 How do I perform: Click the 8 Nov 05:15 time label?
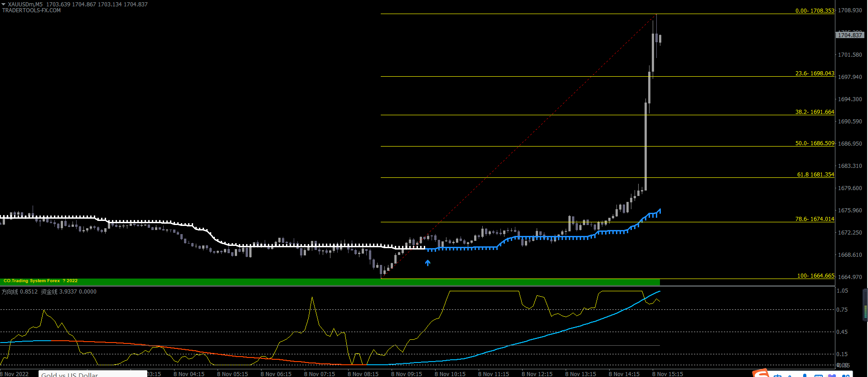[233, 374]
